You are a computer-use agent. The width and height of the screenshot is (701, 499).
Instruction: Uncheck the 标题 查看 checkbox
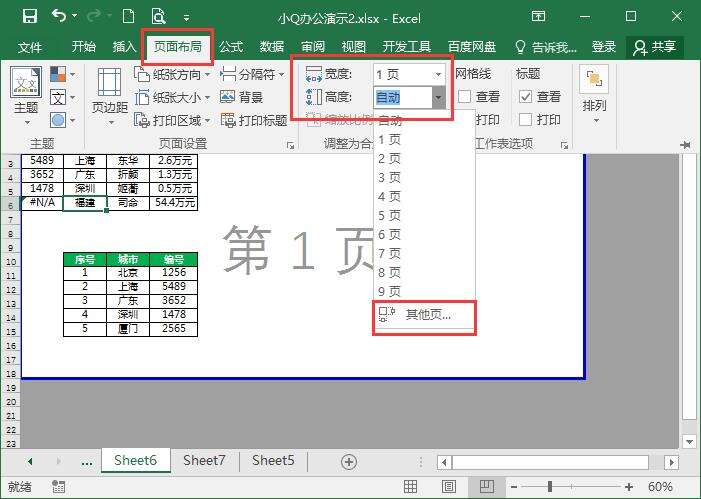point(525,97)
